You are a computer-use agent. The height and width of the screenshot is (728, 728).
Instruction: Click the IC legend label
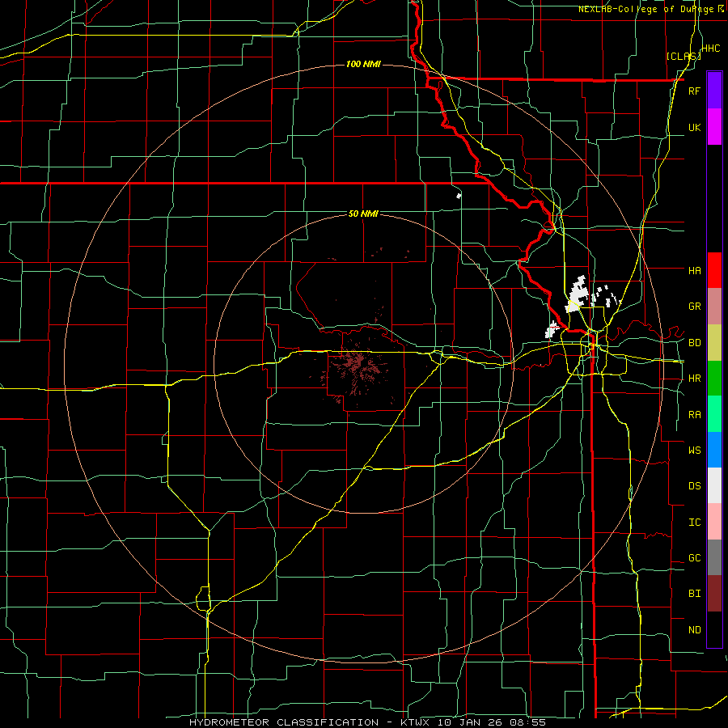click(694, 523)
